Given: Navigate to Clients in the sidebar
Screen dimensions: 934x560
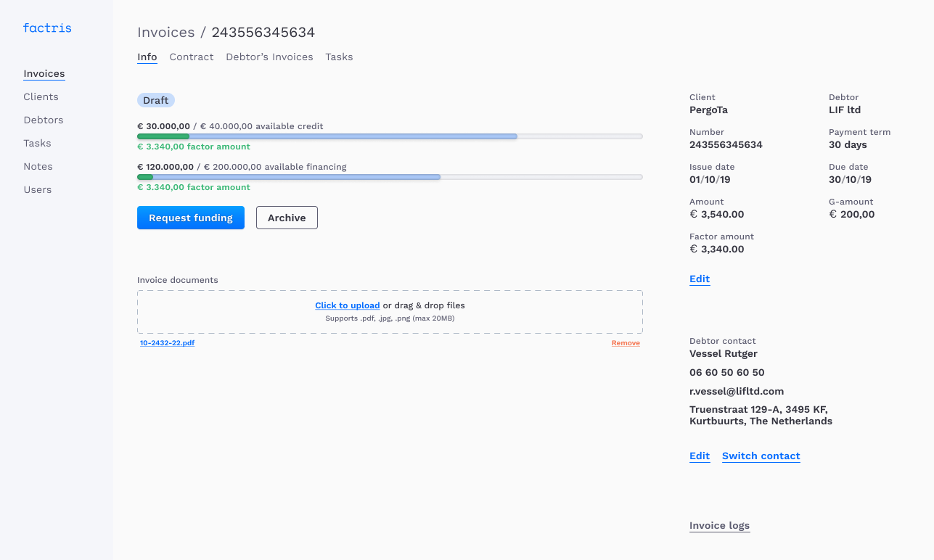Looking at the screenshot, I should coord(41,96).
